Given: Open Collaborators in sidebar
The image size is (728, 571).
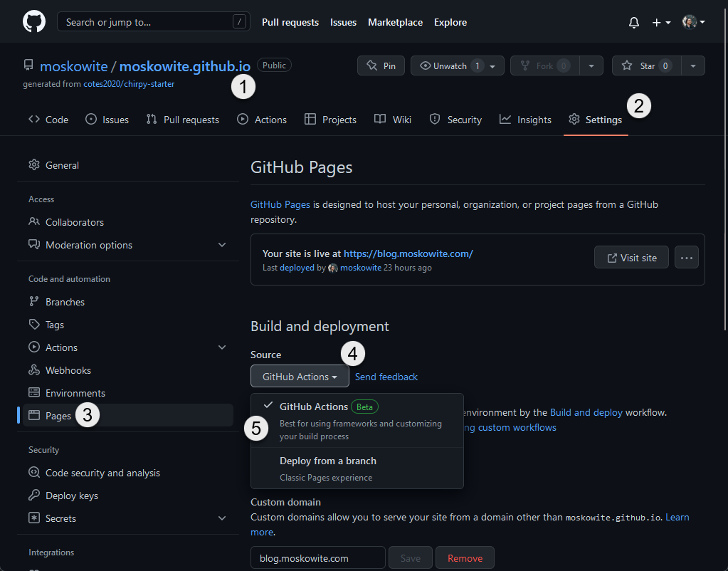Looking at the screenshot, I should pyautogui.click(x=128, y=222).
